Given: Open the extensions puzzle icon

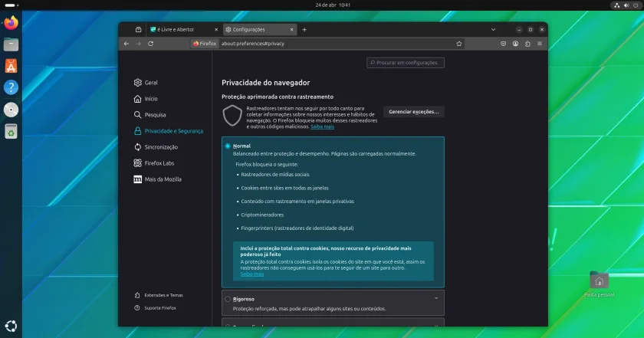Looking at the screenshot, I should point(527,44).
